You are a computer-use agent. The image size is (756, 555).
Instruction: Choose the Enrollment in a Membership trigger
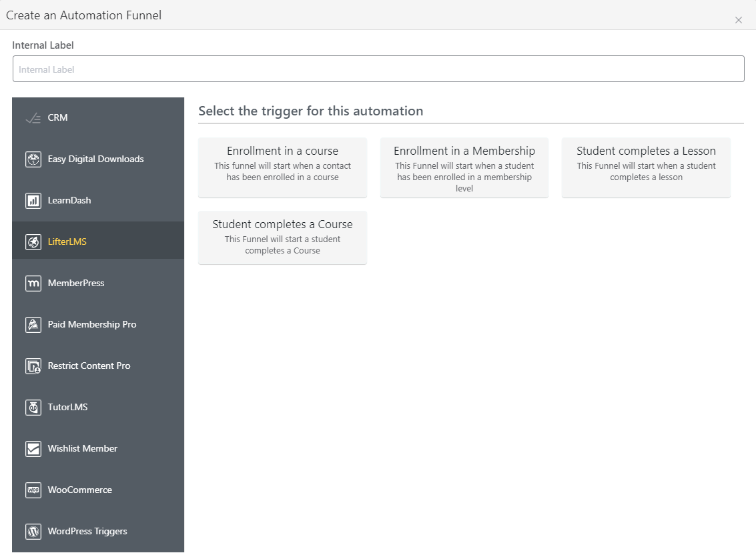click(x=464, y=167)
